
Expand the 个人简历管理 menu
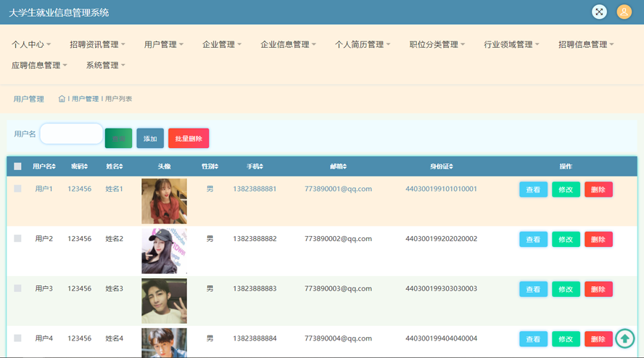(363, 44)
